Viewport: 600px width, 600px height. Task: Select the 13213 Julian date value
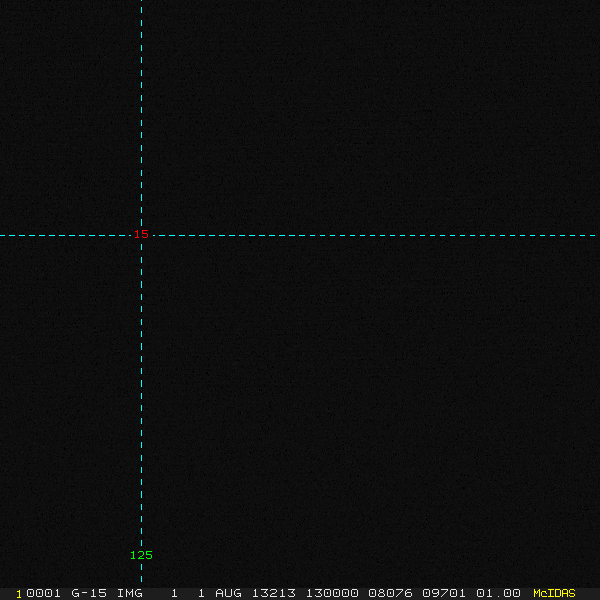click(273, 593)
